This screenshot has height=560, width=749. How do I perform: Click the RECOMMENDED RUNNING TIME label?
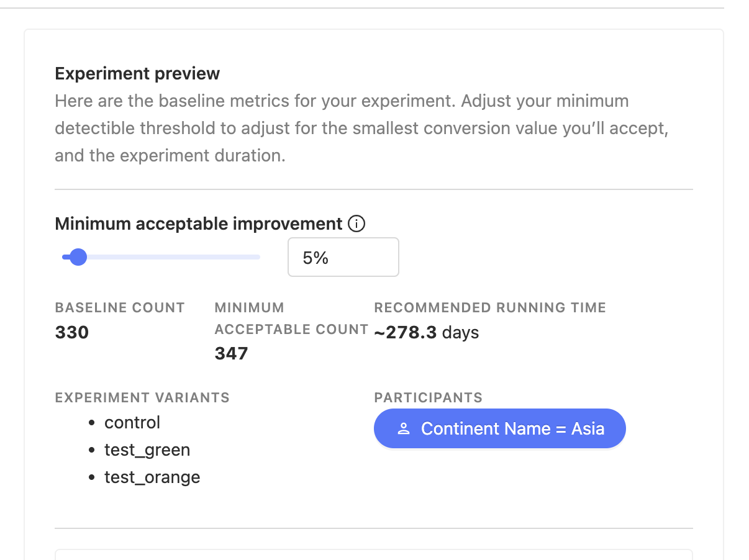click(490, 307)
